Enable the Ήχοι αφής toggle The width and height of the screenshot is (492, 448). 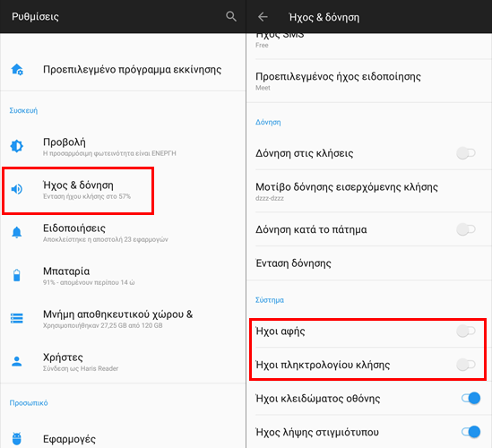tap(466, 331)
